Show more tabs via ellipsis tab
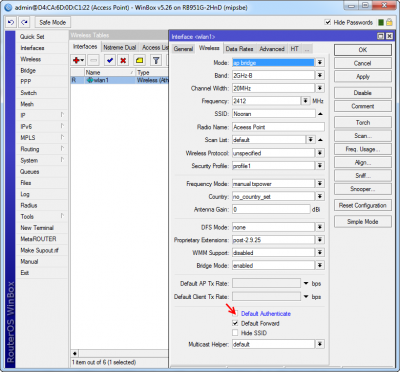The width and height of the screenshot is (400, 372). [307, 49]
